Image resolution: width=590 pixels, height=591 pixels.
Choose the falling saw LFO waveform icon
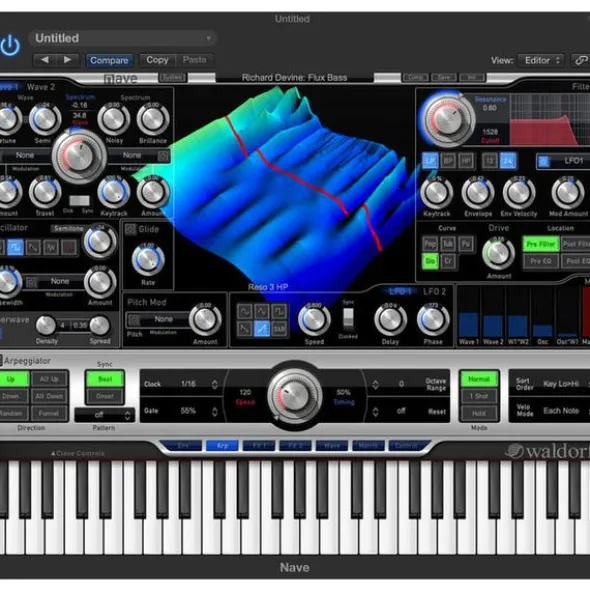pos(244,329)
